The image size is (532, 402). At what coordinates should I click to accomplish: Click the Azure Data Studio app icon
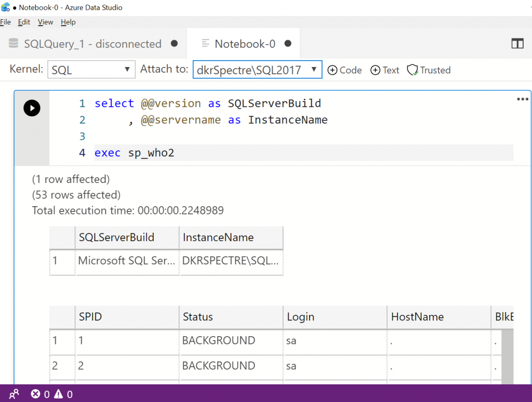coord(6,7)
